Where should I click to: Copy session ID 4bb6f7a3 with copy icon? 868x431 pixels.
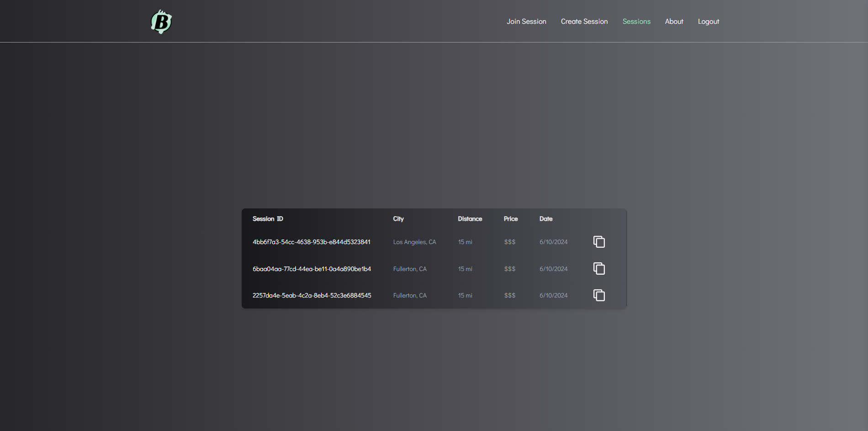(x=599, y=242)
